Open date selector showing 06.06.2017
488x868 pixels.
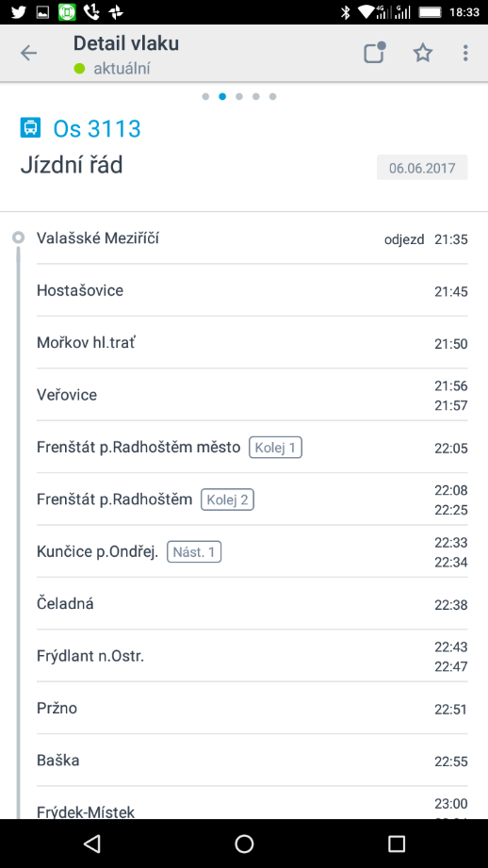pyautogui.click(x=422, y=168)
